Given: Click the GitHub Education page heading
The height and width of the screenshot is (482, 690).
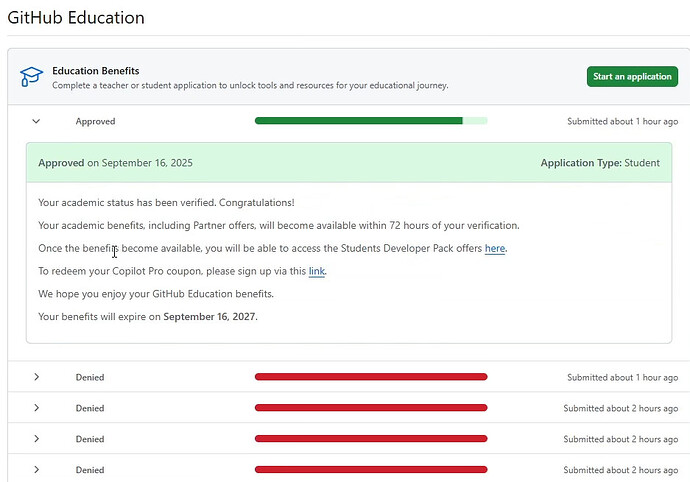Looking at the screenshot, I should click(76, 18).
